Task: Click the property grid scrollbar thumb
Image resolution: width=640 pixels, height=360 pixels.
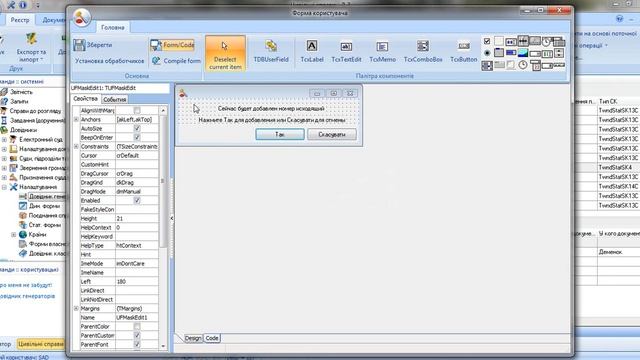Action: [162, 182]
